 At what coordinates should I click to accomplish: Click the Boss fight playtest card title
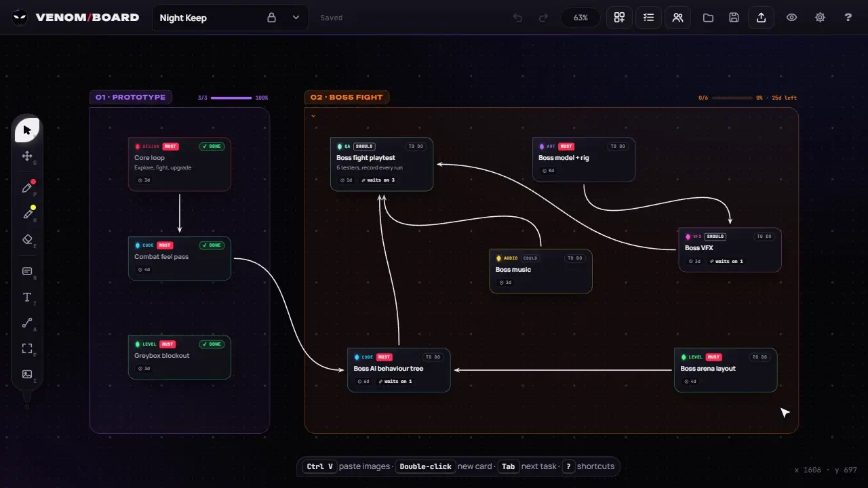point(366,158)
